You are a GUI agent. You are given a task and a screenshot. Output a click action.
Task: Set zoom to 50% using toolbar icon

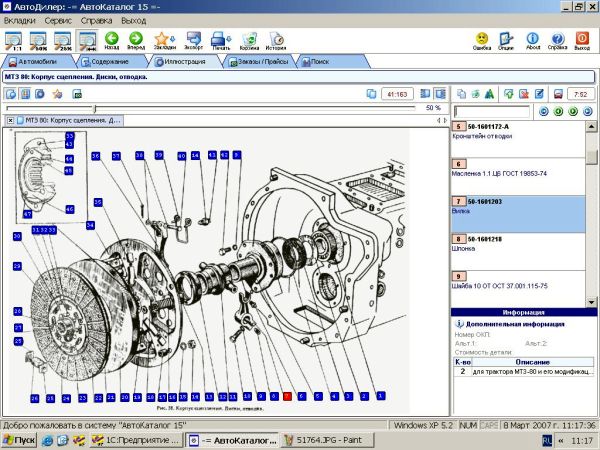[39, 39]
